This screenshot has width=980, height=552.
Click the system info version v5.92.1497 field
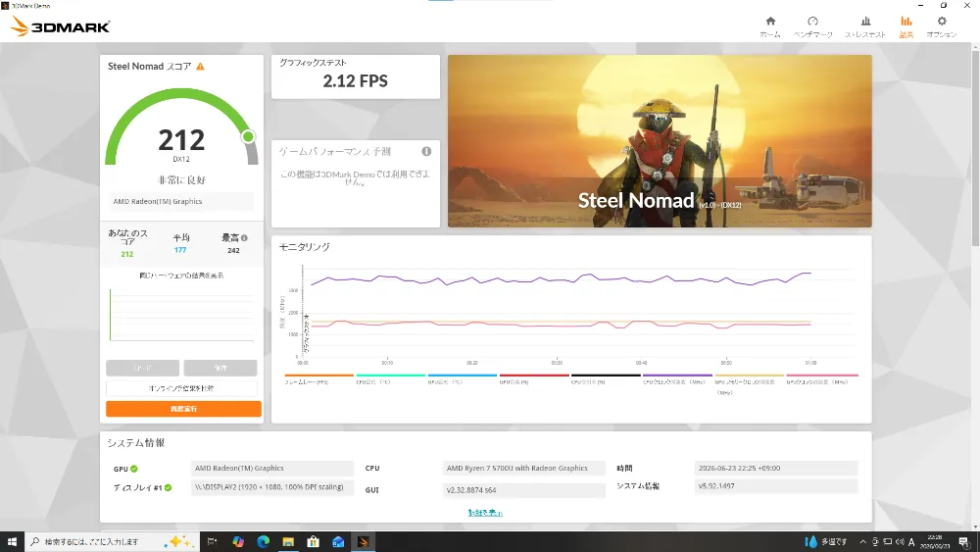pos(776,486)
